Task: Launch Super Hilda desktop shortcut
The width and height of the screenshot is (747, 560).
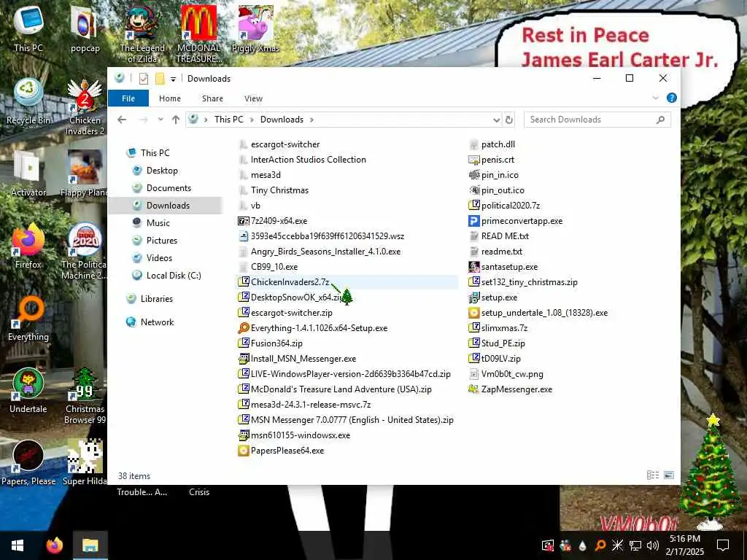Action: (85, 463)
